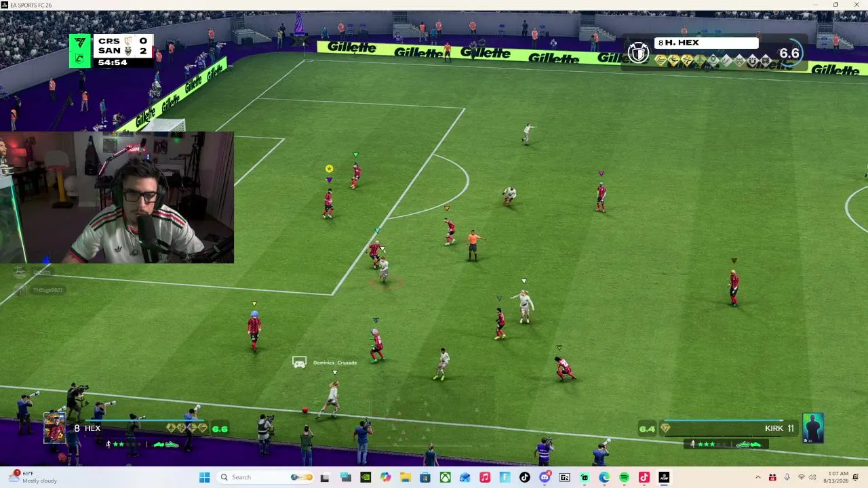
Task: Click the CRS team score row
Action: tap(123, 41)
